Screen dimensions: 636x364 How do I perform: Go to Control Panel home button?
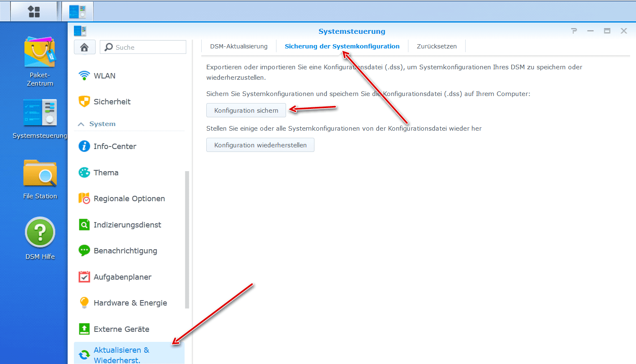(x=84, y=47)
